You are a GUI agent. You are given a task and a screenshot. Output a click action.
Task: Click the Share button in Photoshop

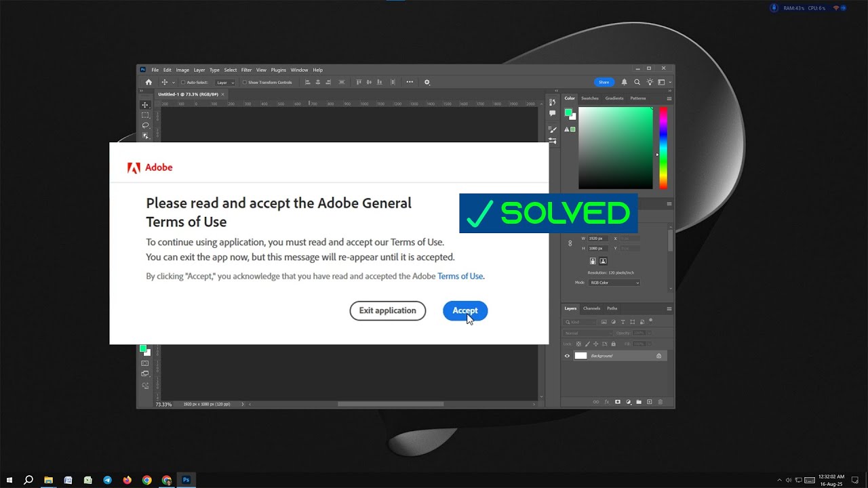coord(604,82)
